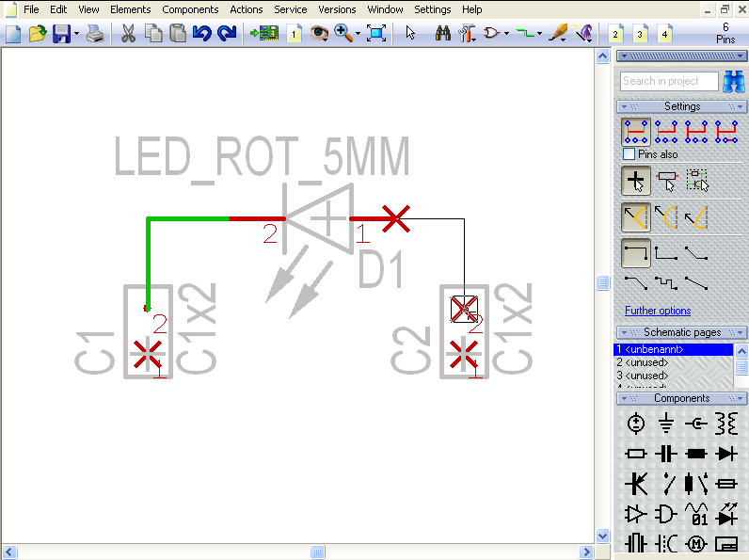This screenshot has height=560, width=749.
Task: Open the Actions menu
Action: (247, 9)
